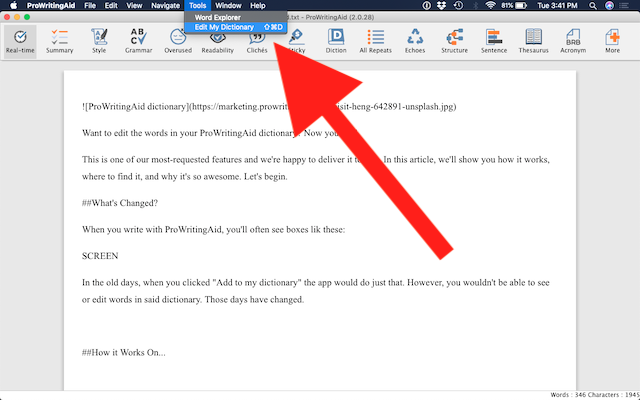Image resolution: width=640 pixels, height=400 pixels.
Task: Open the Readability report
Action: point(218,42)
